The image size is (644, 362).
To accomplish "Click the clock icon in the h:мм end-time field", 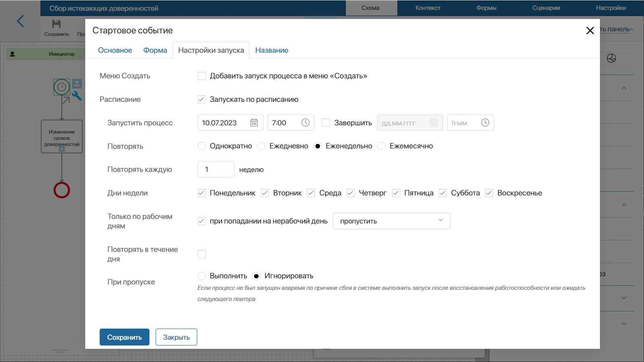I will (x=485, y=122).
